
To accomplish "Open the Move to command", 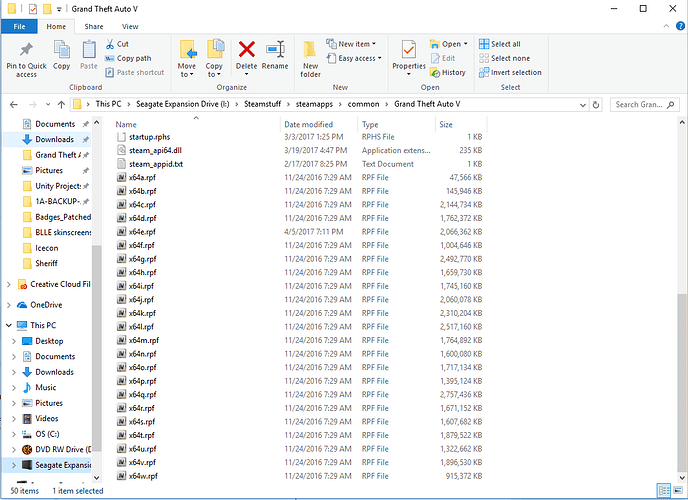I will pyautogui.click(x=187, y=58).
